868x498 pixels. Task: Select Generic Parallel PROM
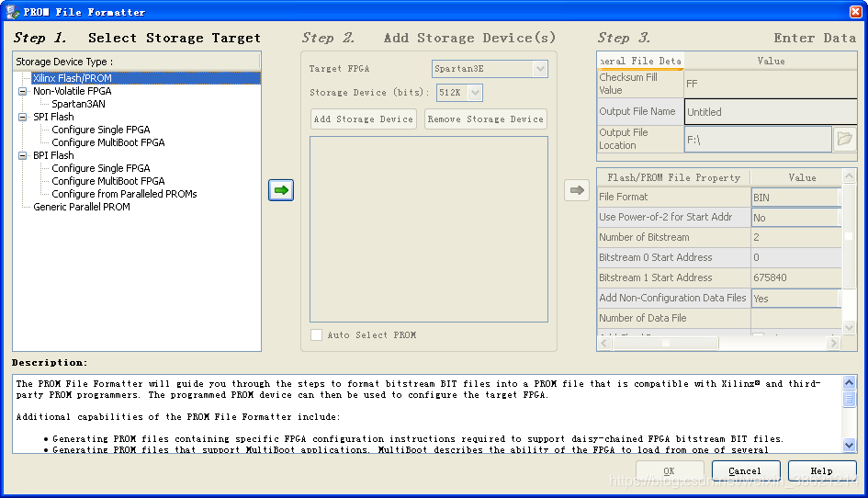tap(82, 207)
